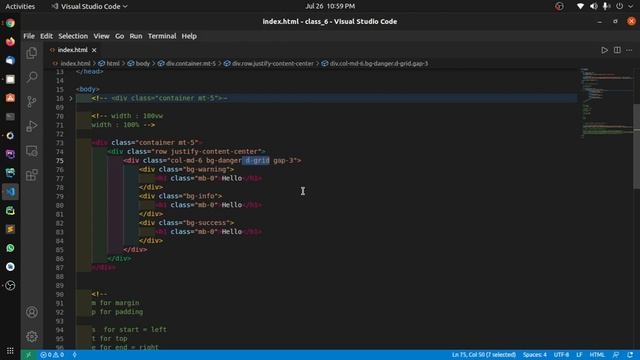
Task: Open the notifications bell in status bar
Action: (630, 355)
